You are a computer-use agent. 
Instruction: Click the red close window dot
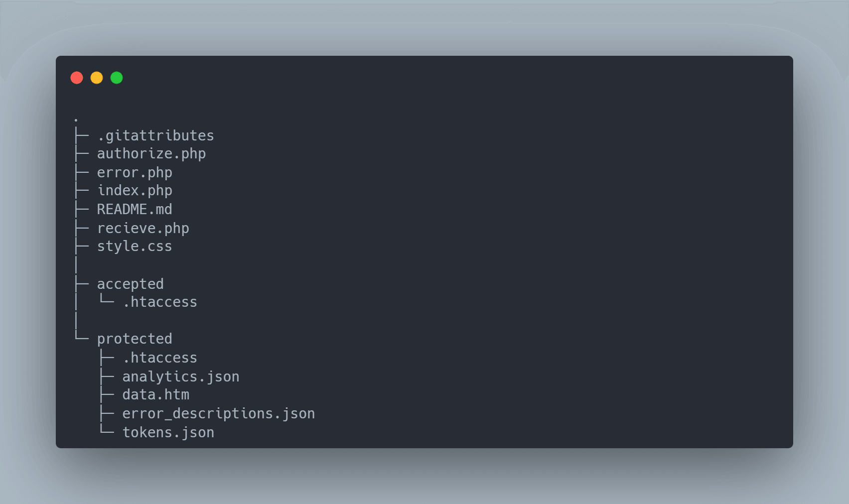click(x=77, y=78)
